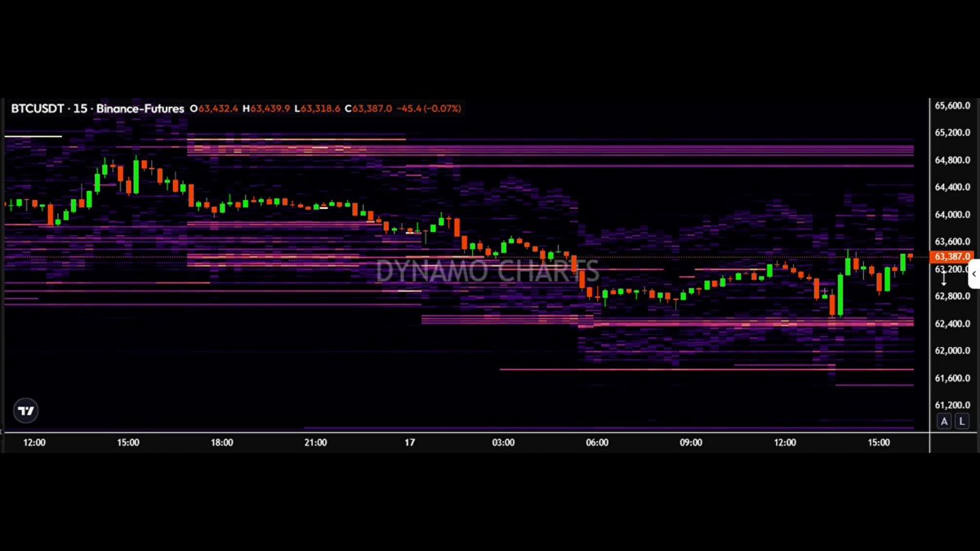Click the 03:00 time axis label
Image resolution: width=980 pixels, height=551 pixels.
(x=503, y=442)
